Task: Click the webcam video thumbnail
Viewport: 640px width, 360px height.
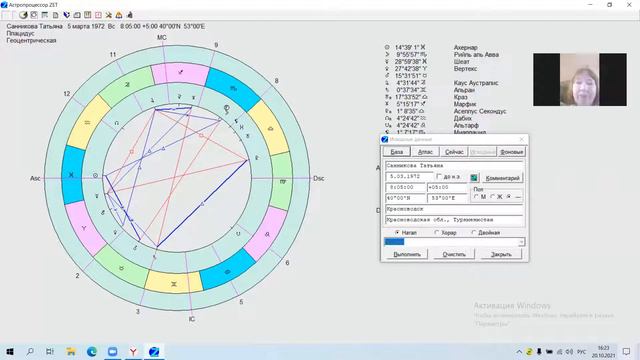Action: tap(580, 80)
